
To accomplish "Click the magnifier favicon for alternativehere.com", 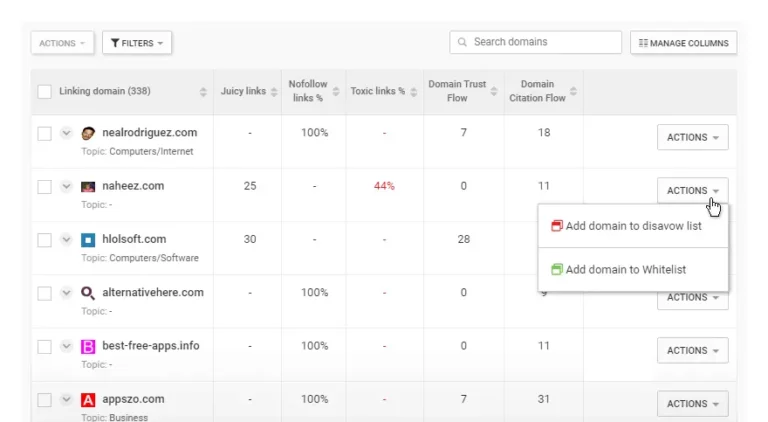I will [88, 293].
